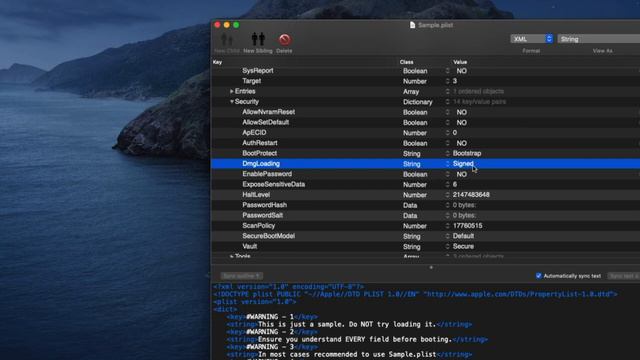
Task: Open class stepper for Vault row
Action: 447,247
